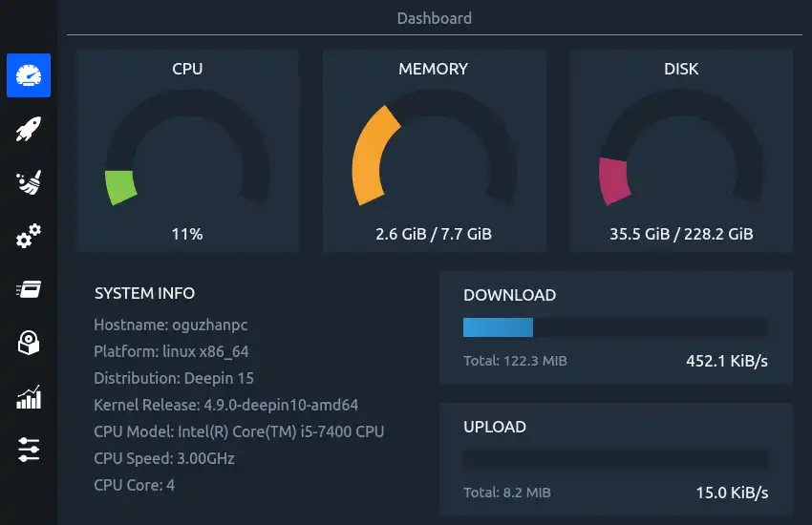Open Settings sliders icon in sidebar
The height and width of the screenshot is (525, 812).
click(29, 450)
